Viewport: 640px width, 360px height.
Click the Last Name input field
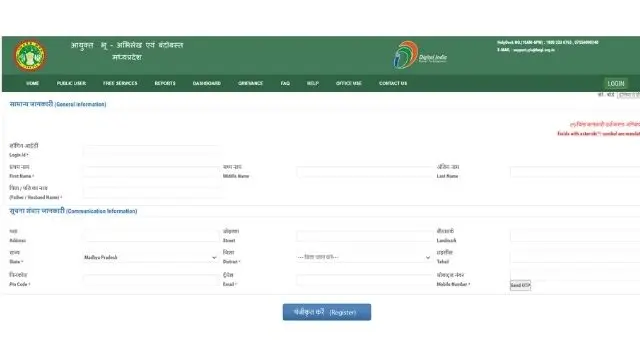(x=575, y=172)
